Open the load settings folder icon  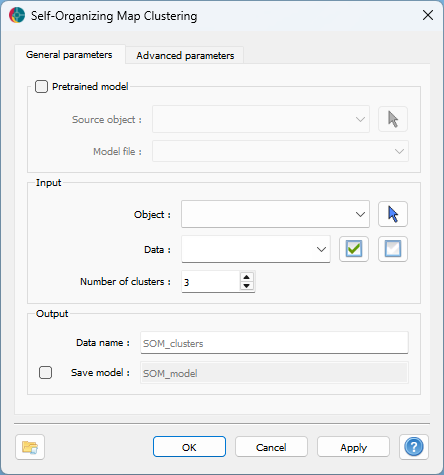click(30, 447)
